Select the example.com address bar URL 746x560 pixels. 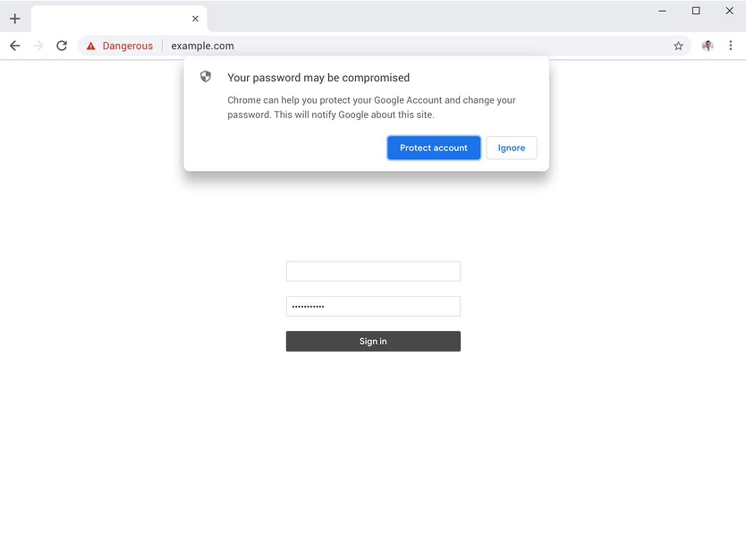click(202, 46)
